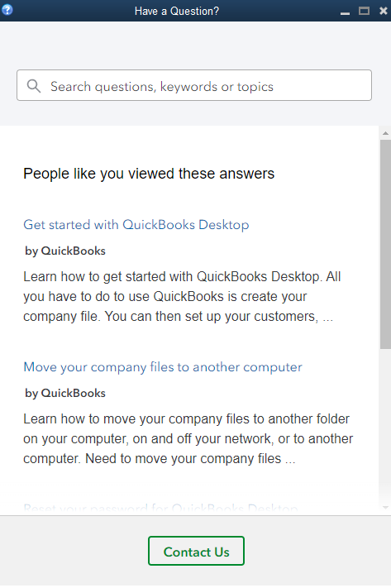
Task: Click the scrollbar down arrow
Action: coord(385,508)
